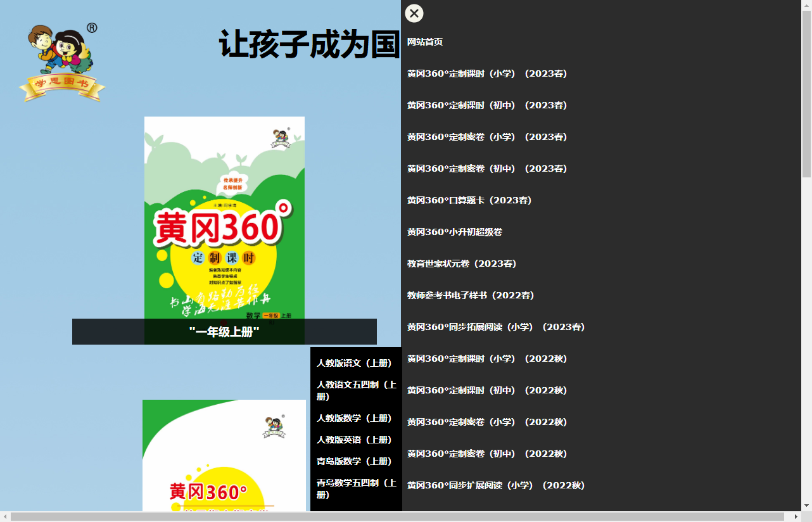The height and width of the screenshot is (522, 812).
Task: Open 教师参考书电子样书（2022春）
Action: pyautogui.click(x=470, y=295)
